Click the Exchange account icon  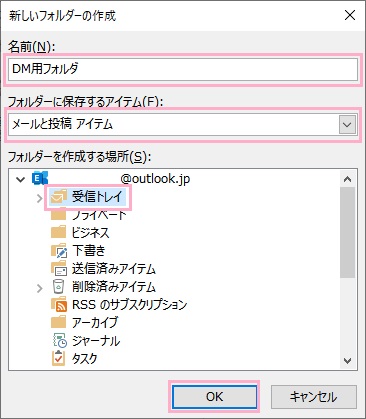40,179
